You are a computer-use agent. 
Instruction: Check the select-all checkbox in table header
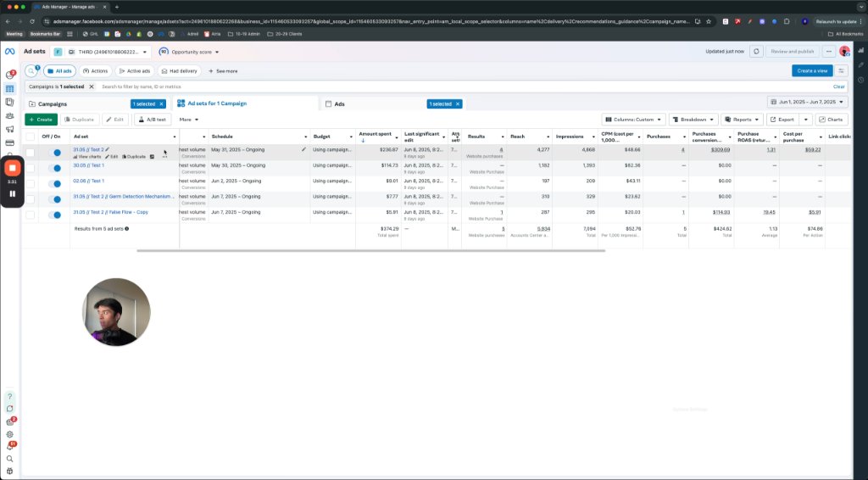pos(30,137)
